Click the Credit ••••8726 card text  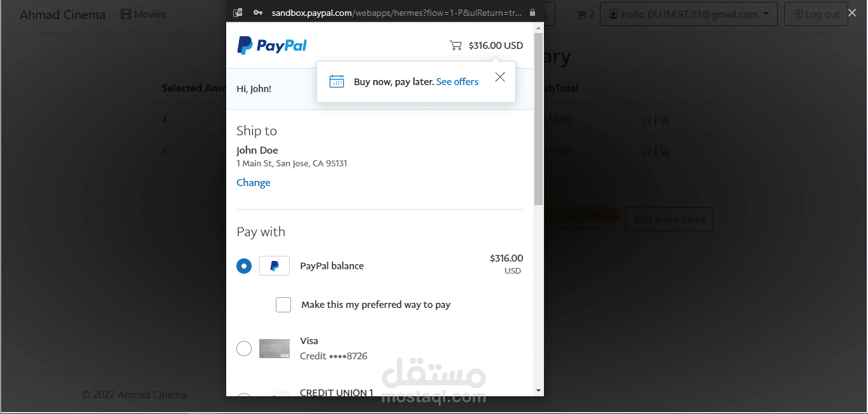click(x=334, y=356)
